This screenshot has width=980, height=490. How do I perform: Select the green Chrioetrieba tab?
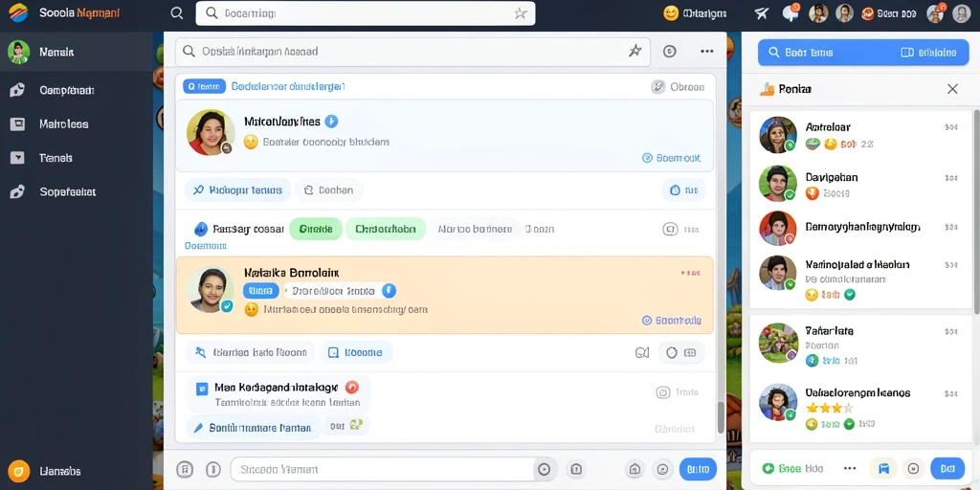tap(386, 230)
